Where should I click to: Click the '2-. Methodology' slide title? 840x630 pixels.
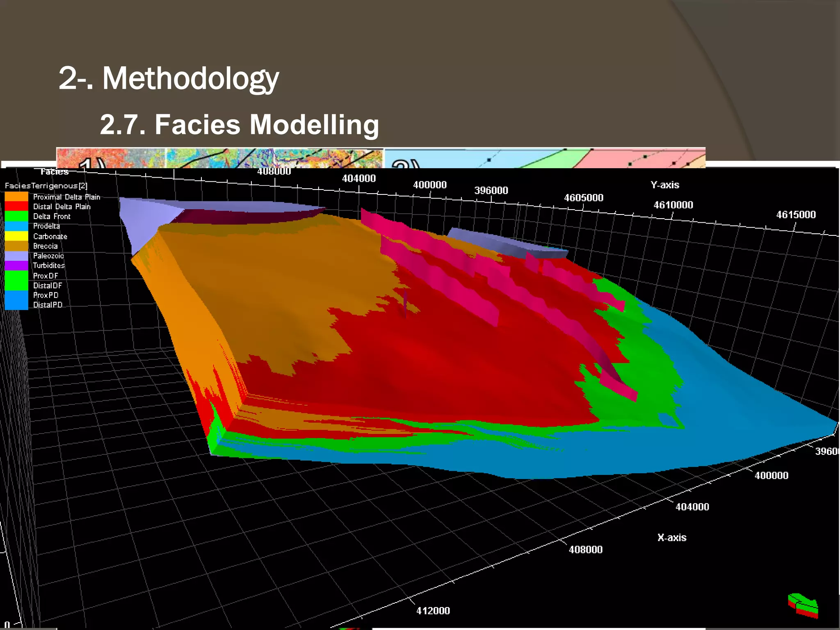coord(169,78)
